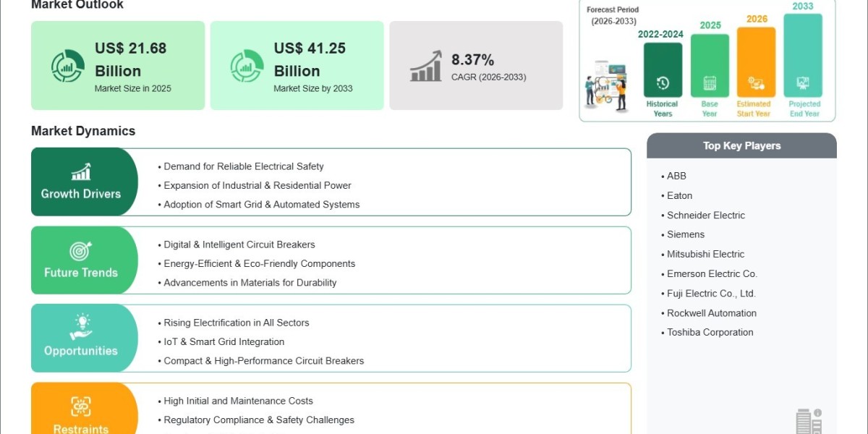
Task: Click the 'Forecast Period (2026-2033)' label
Action: coord(612,15)
